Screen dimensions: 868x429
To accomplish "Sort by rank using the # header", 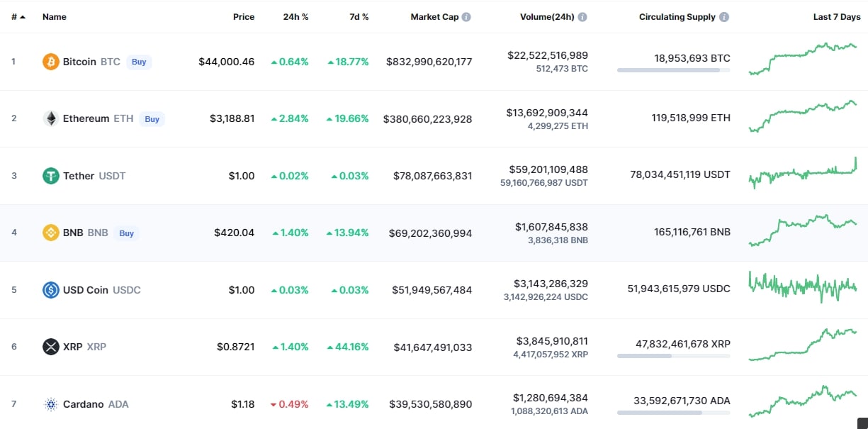I will click(x=18, y=17).
